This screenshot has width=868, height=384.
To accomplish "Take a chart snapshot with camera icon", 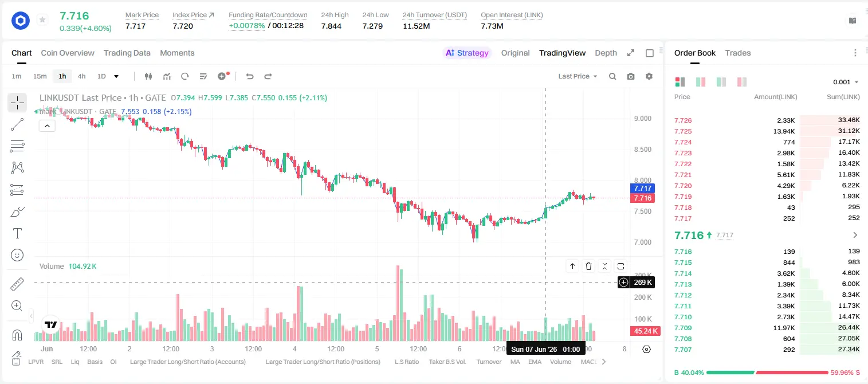I will coord(631,76).
